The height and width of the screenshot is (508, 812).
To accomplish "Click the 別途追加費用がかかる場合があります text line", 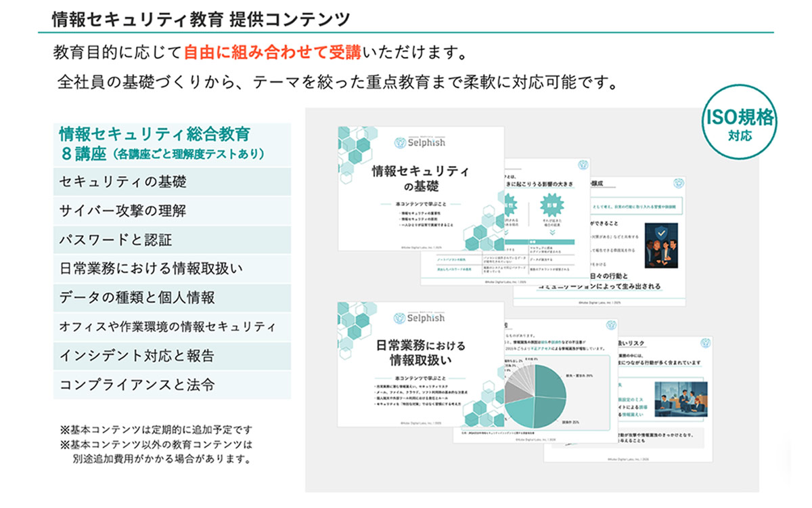I will click(162, 460).
